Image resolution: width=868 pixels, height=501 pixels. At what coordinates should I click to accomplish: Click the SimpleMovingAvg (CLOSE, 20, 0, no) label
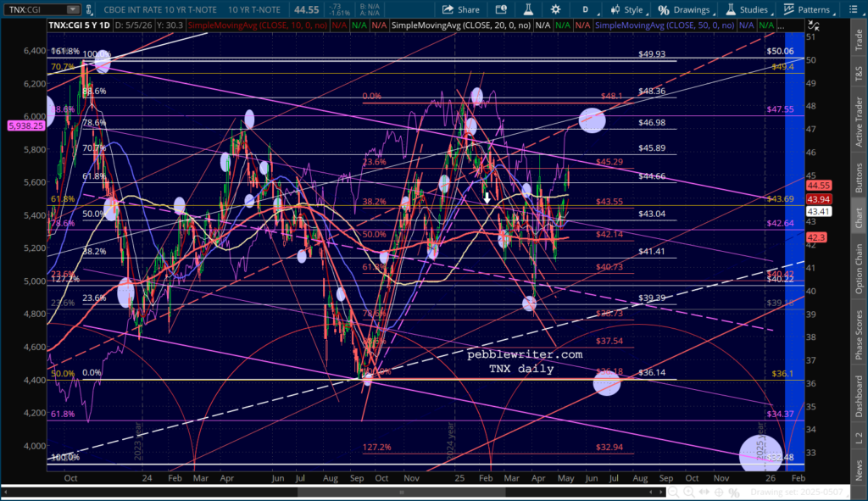tap(460, 25)
